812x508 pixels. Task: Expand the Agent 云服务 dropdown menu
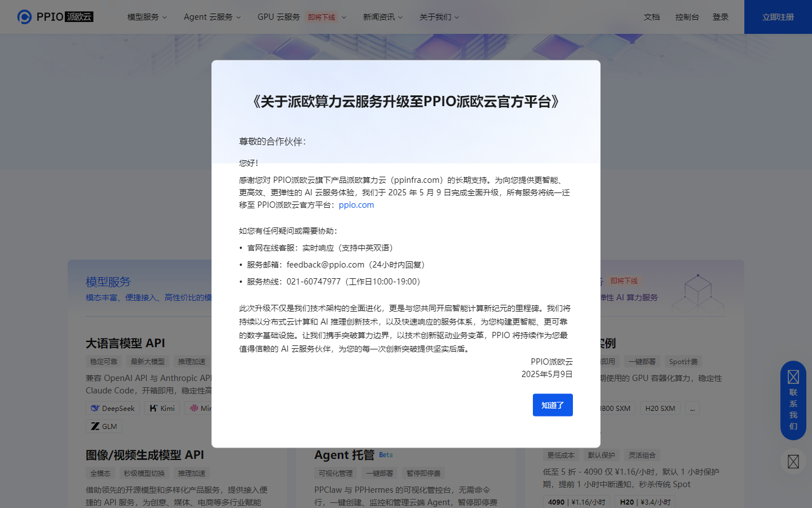[213, 17]
